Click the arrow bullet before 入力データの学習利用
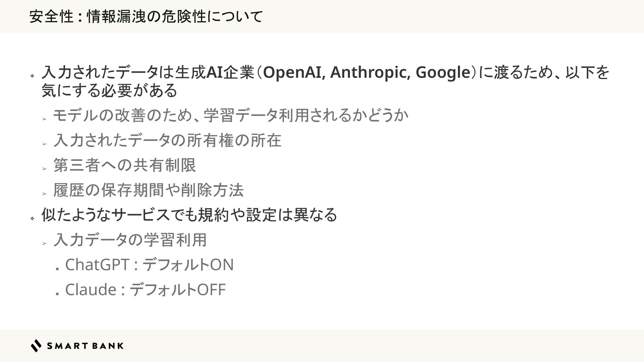Viewport: 644px width, 362px height. pos(44,243)
